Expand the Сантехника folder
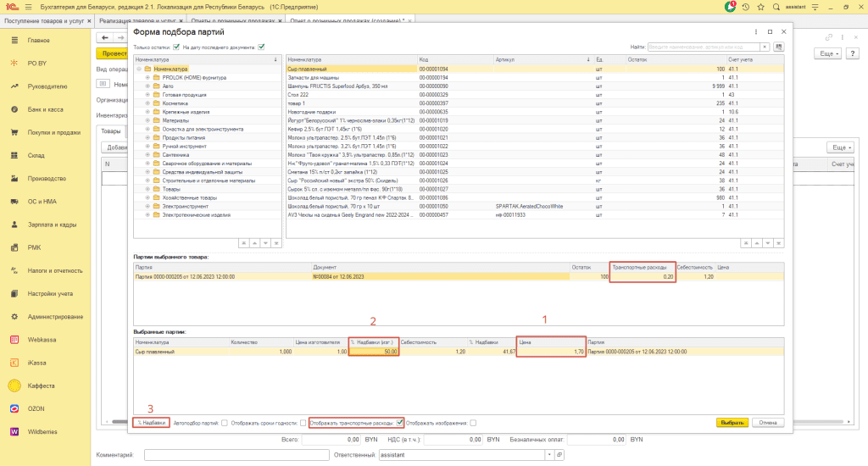 point(147,155)
